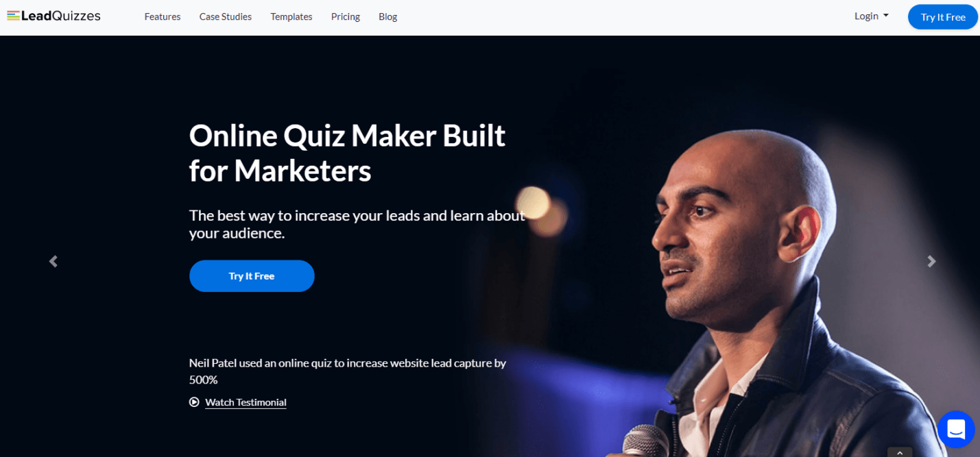980x457 pixels.
Task: Open the Templates page
Action: pos(291,16)
